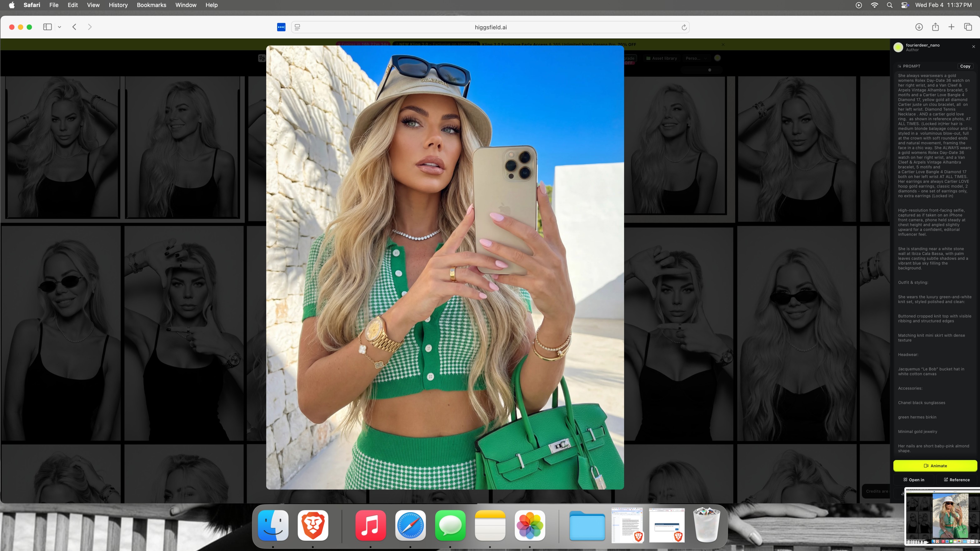The image size is (980, 551).
Task: Expand the sidebar chevron dropdown
Action: pyautogui.click(x=59, y=27)
